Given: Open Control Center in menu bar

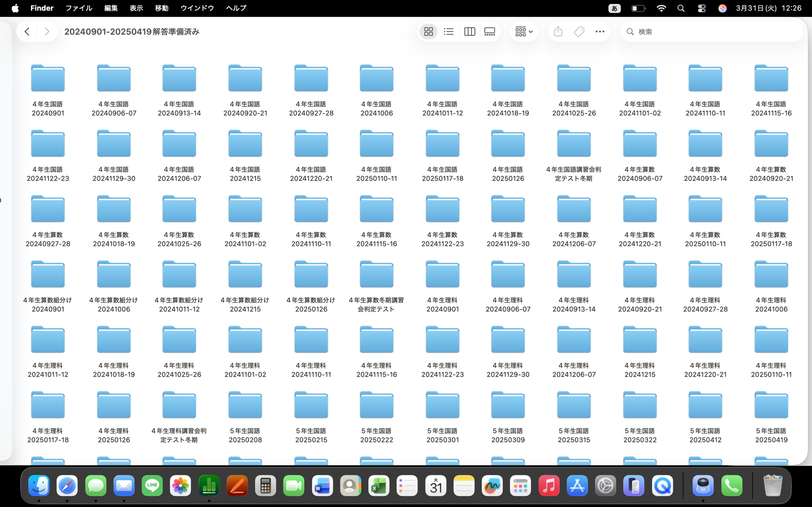Looking at the screenshot, I should click(702, 8).
